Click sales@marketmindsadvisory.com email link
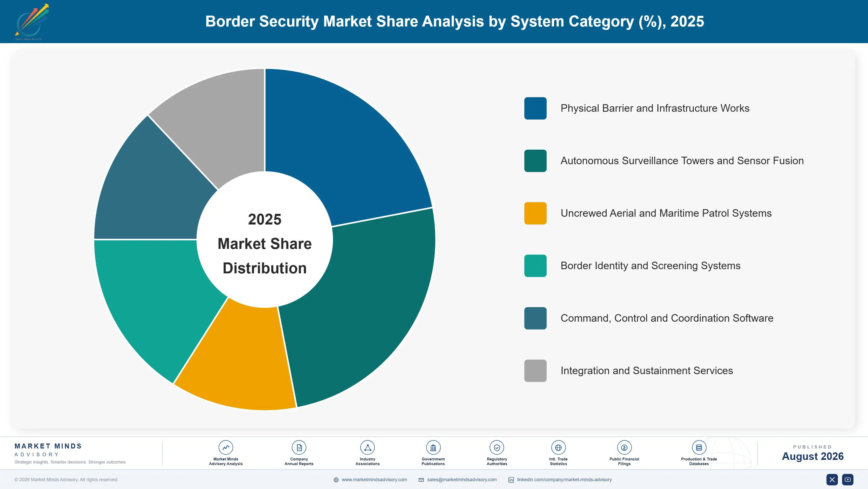This screenshot has width=868, height=489. click(x=462, y=480)
